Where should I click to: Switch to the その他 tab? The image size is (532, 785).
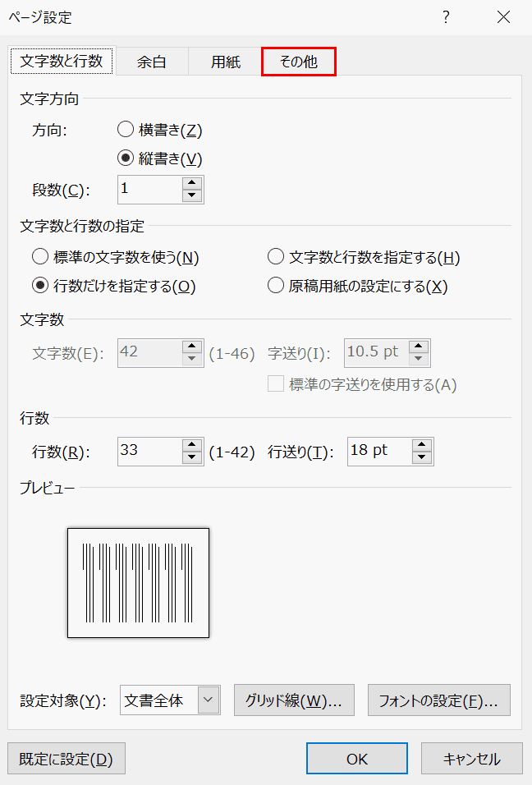point(299,62)
